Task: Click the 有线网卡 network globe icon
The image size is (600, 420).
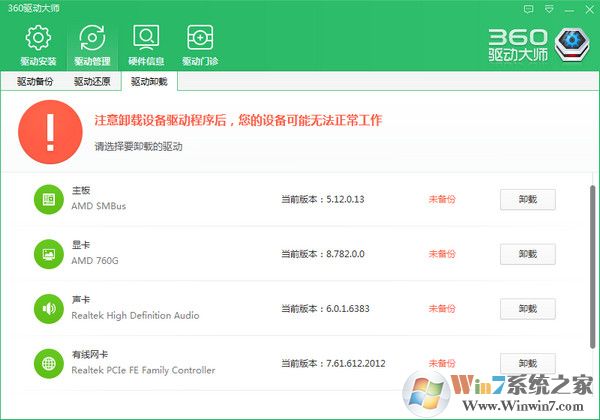Action: coord(47,362)
